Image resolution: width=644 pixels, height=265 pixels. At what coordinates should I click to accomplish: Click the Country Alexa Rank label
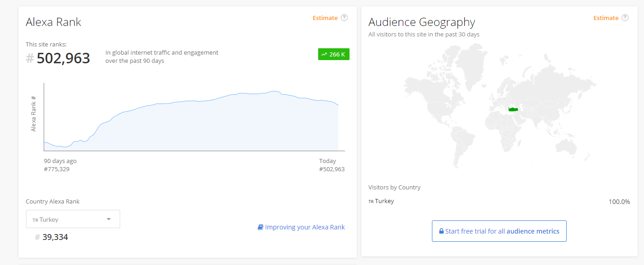point(53,201)
